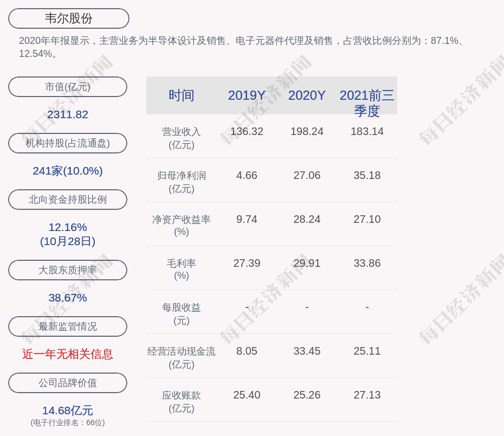
Task: Click the 营业收入(亿元) row label
Action: [x=182, y=138]
